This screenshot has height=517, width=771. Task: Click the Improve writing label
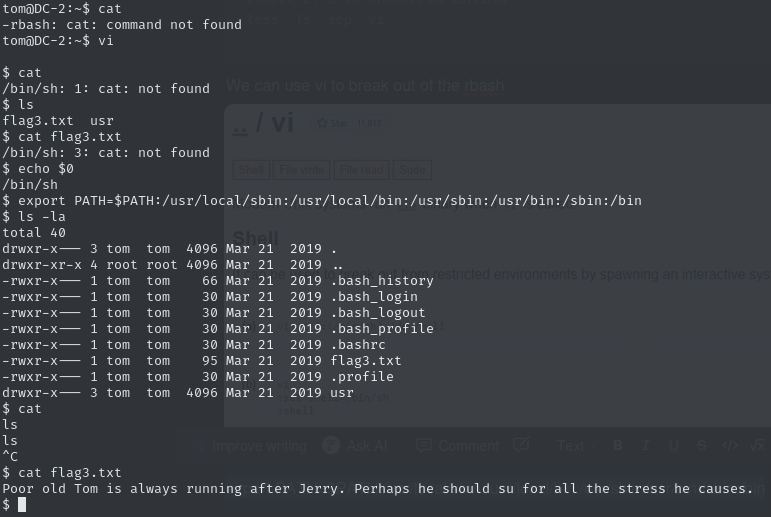[259, 446]
